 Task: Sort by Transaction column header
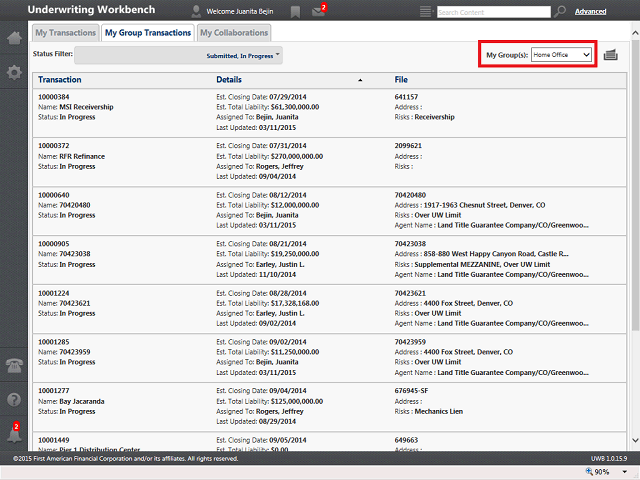[60, 80]
